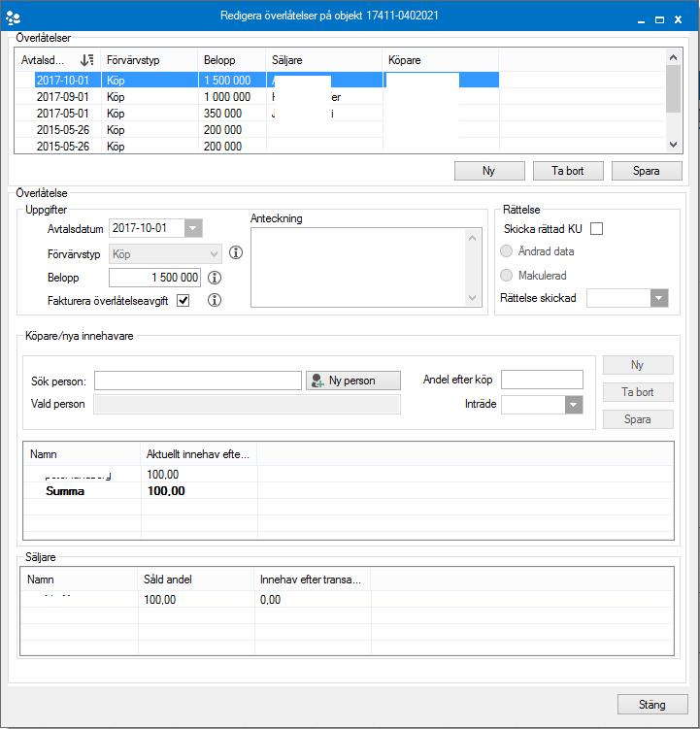Click the info icon beside Fakturera överlåtelseavgift
The width and height of the screenshot is (700, 729).
214,300
